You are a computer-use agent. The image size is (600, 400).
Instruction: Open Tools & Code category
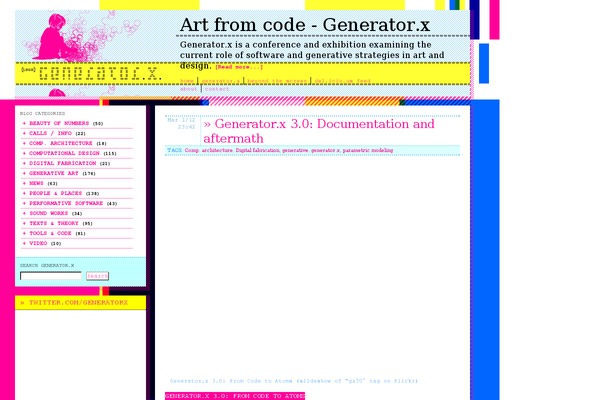tap(50, 233)
